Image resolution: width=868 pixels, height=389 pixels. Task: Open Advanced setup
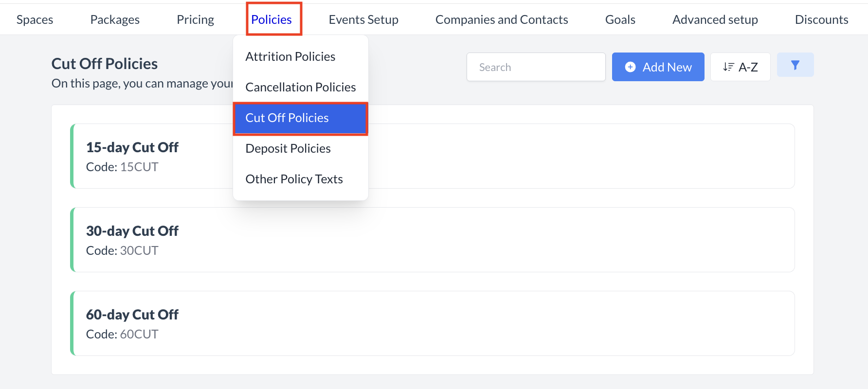point(715,19)
